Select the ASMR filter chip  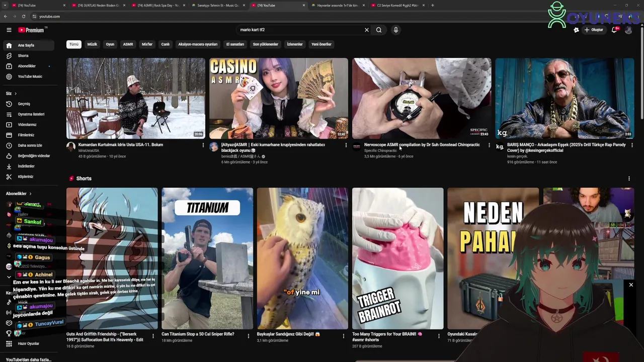click(x=128, y=44)
